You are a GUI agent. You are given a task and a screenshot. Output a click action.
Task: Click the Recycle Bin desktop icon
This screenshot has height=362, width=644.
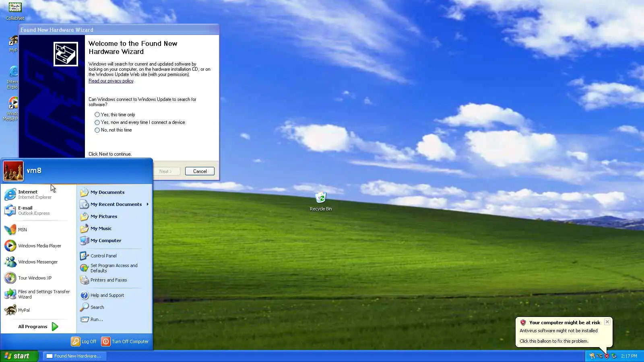(321, 201)
